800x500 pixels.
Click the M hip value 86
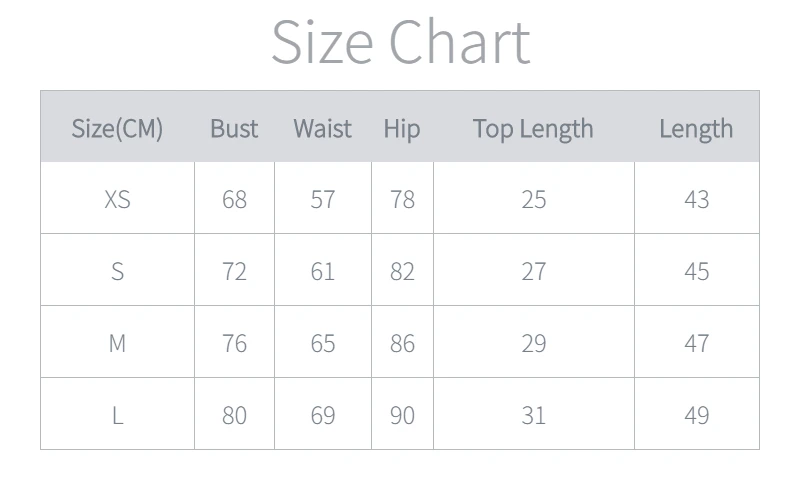coord(402,343)
